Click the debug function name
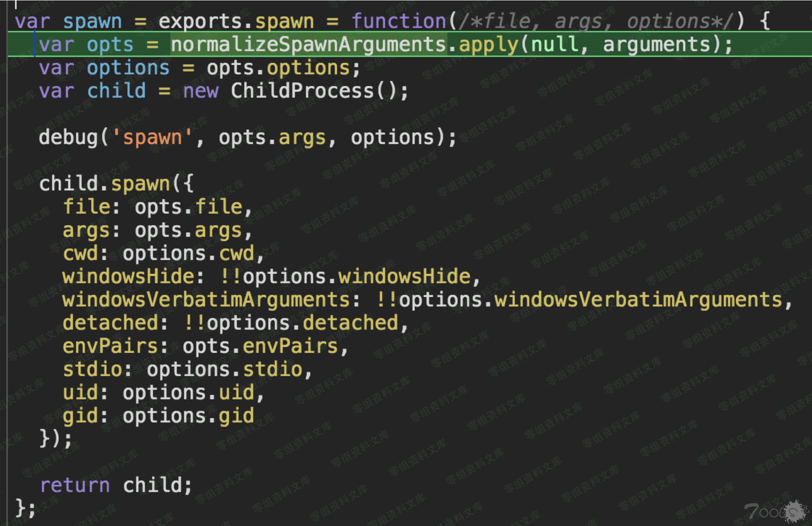This screenshot has width=812, height=526. (68, 137)
